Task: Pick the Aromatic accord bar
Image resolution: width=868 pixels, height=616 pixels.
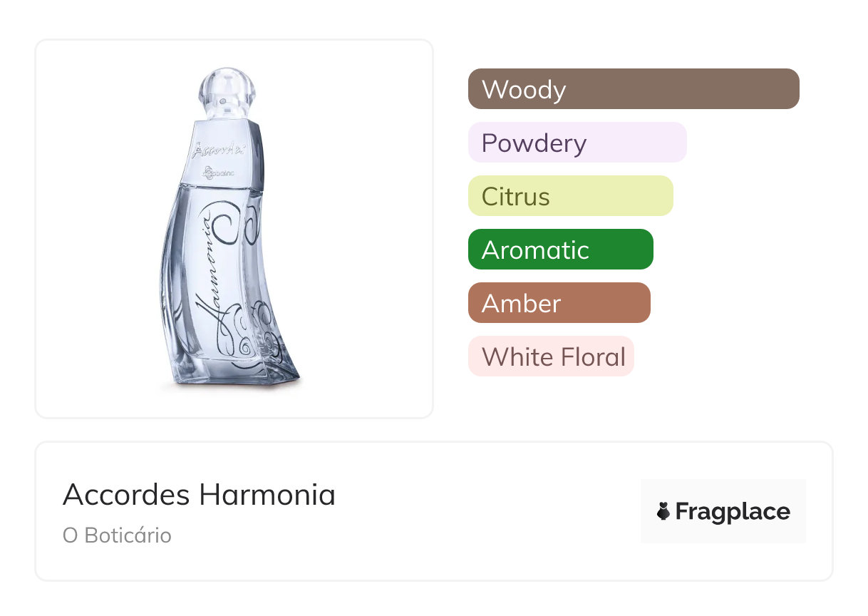Action: (x=560, y=250)
